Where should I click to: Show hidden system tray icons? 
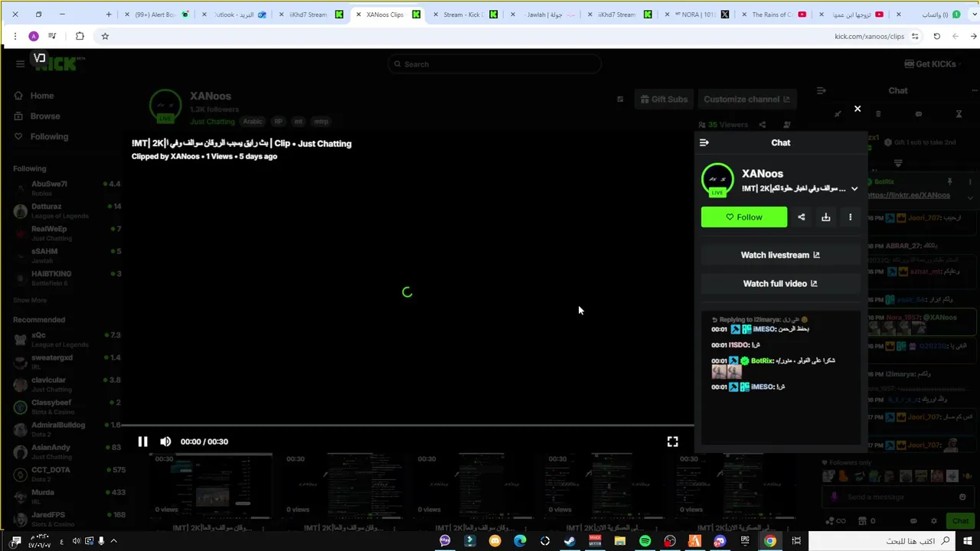[x=113, y=541]
